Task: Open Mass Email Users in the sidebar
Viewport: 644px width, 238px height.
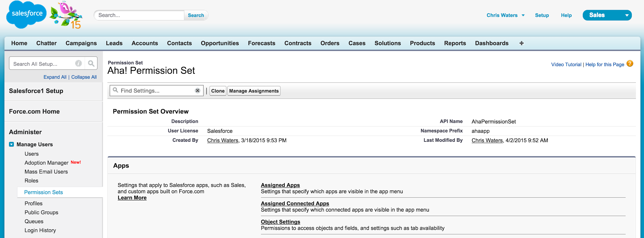Action: tap(46, 172)
